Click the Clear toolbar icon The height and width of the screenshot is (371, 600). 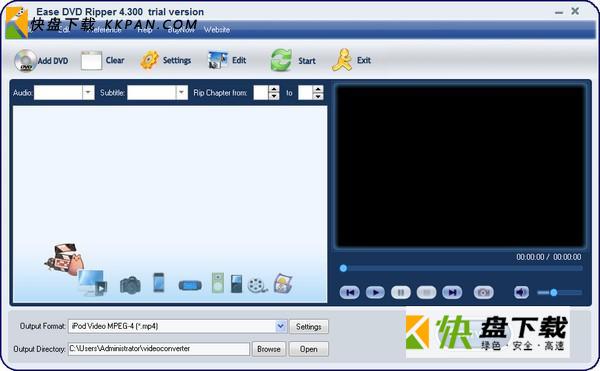tap(91, 60)
